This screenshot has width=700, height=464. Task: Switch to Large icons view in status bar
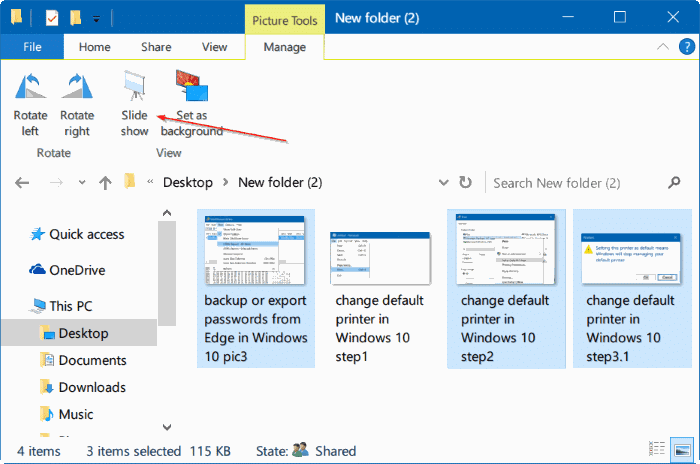[x=683, y=450]
